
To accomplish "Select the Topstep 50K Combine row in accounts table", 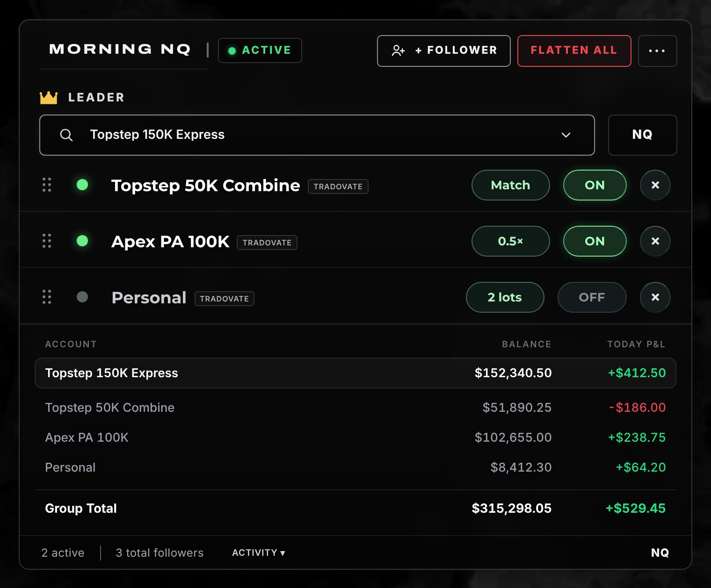I will click(x=355, y=408).
